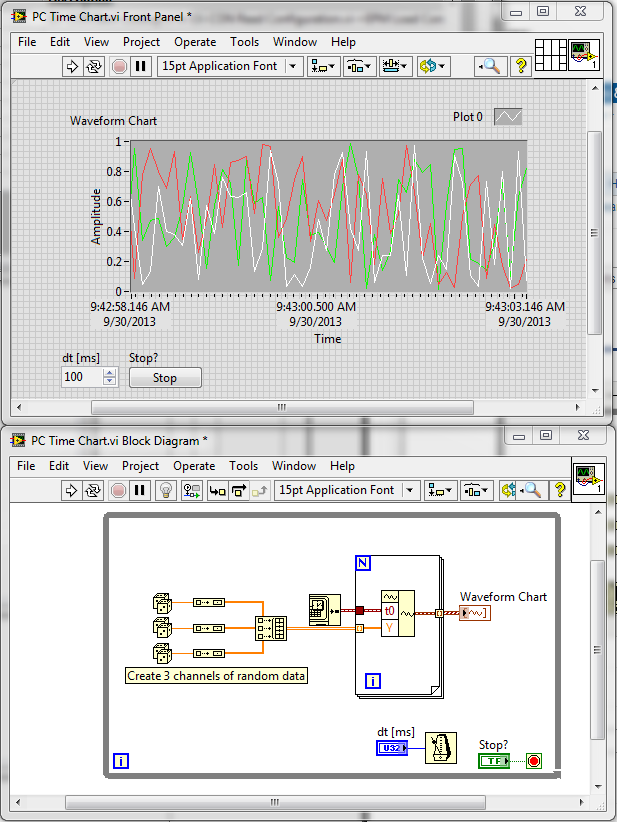Open Align Objects menu in Block Diagram

[x=440, y=491]
